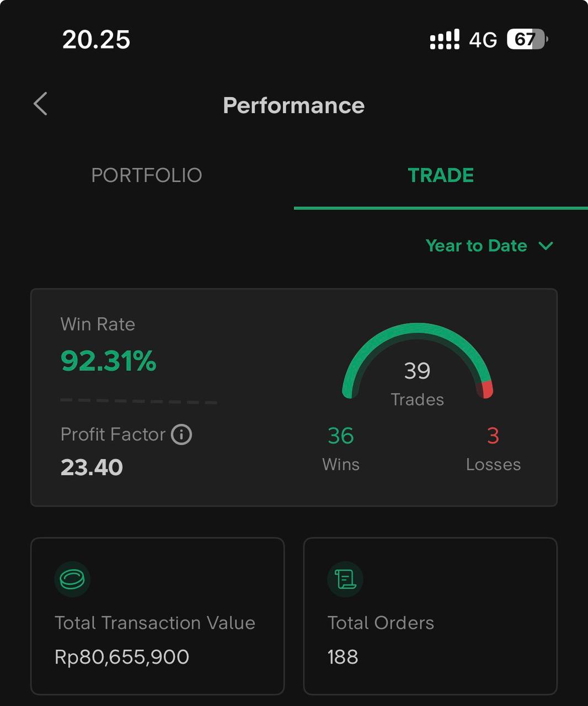Tap the 92.31% Win Rate value
The width and height of the screenshot is (588, 706).
pyautogui.click(x=109, y=361)
